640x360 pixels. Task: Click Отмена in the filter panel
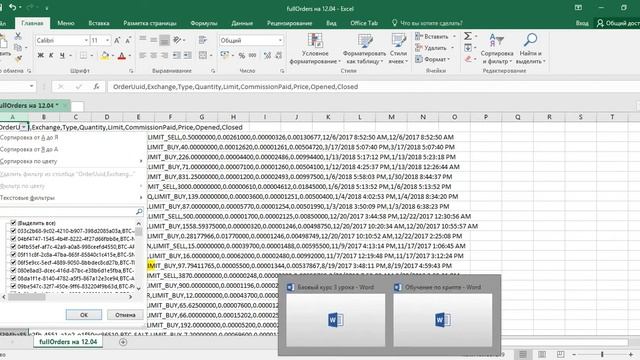125,315
